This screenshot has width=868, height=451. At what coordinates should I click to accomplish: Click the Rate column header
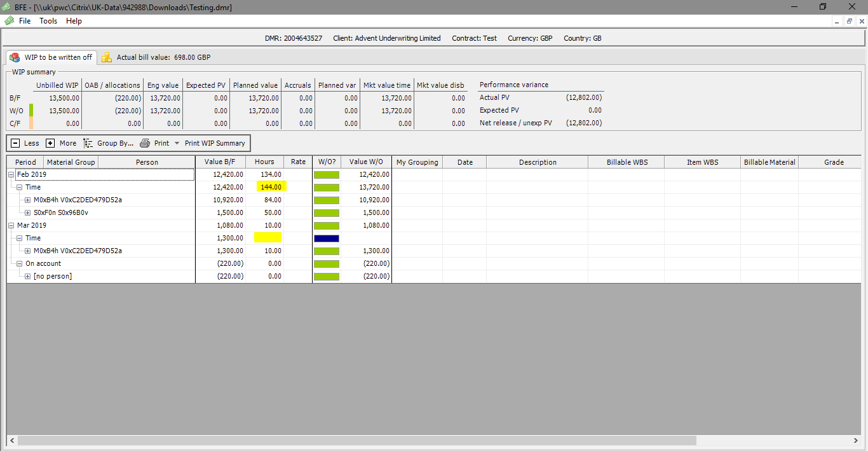298,162
